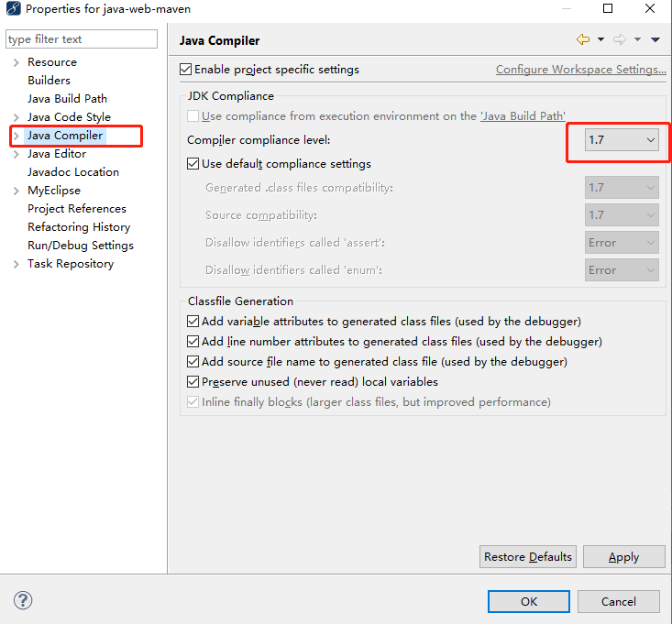Toggle Use compliance from execution environment checkbox

(x=193, y=116)
